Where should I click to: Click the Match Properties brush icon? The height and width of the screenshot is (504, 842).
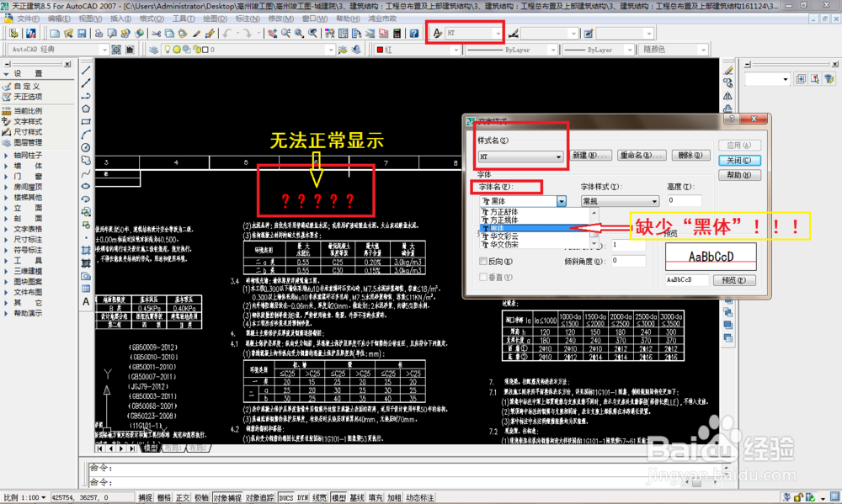(x=196, y=34)
